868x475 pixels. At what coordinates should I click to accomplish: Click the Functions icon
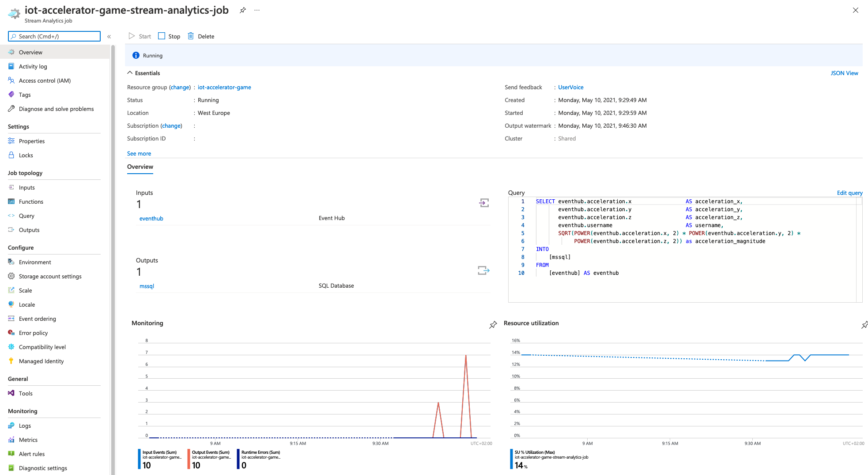click(x=11, y=201)
